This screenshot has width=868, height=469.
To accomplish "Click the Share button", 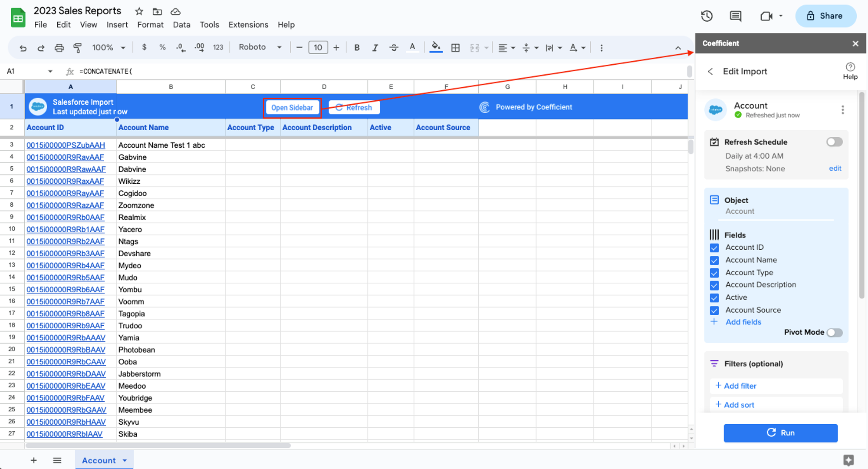I will [825, 16].
